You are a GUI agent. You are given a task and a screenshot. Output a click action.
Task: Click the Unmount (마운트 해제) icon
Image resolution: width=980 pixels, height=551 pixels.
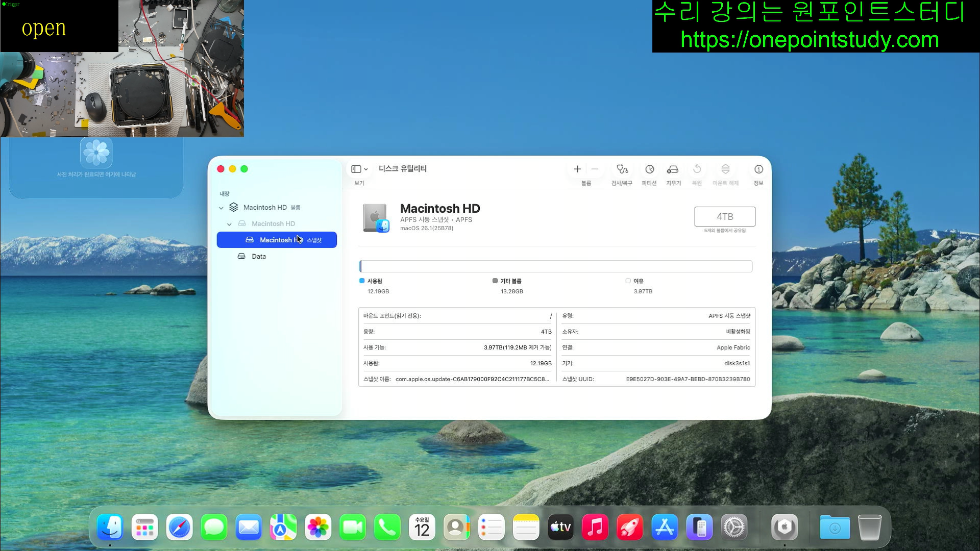click(725, 169)
